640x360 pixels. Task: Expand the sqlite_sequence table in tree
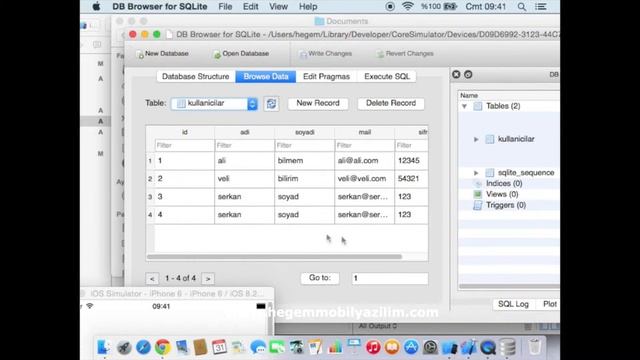pos(476,173)
